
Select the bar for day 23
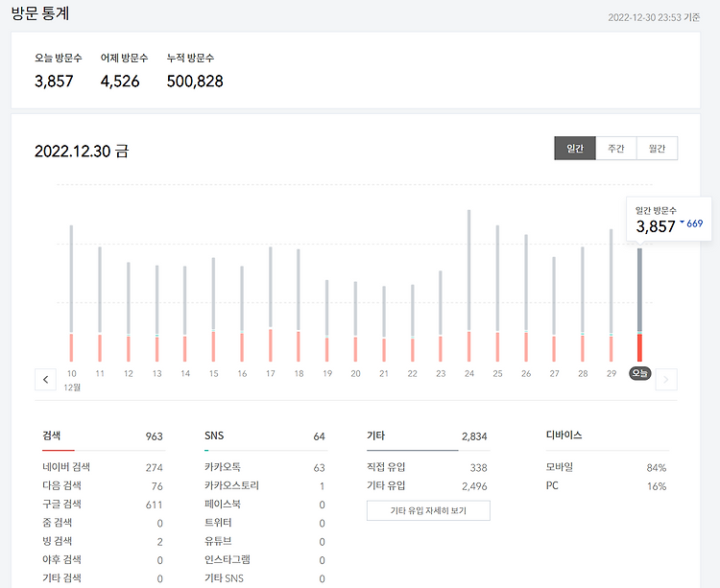click(441, 316)
